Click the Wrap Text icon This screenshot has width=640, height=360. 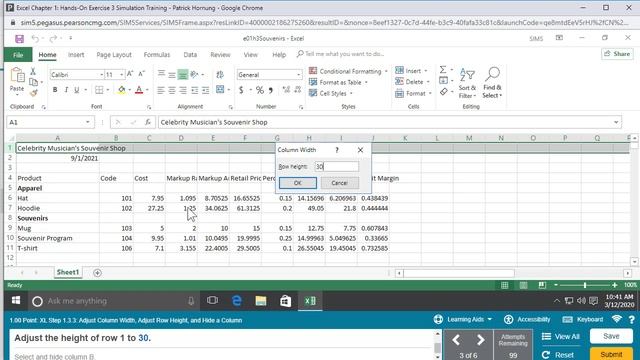point(220,74)
